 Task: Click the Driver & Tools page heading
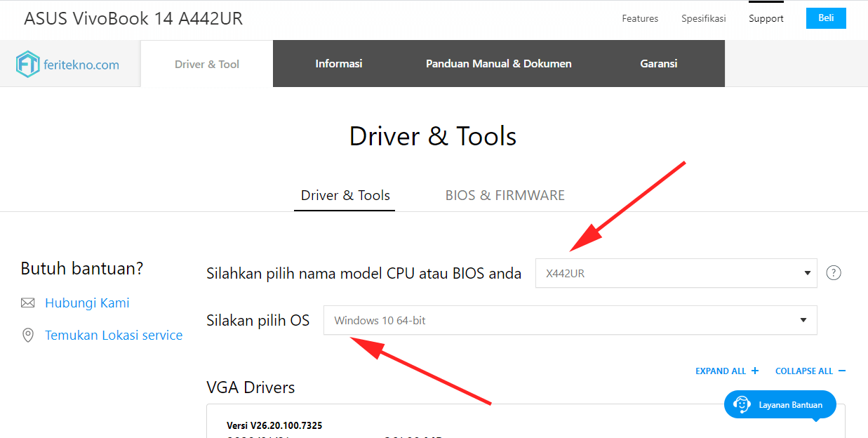tap(433, 135)
